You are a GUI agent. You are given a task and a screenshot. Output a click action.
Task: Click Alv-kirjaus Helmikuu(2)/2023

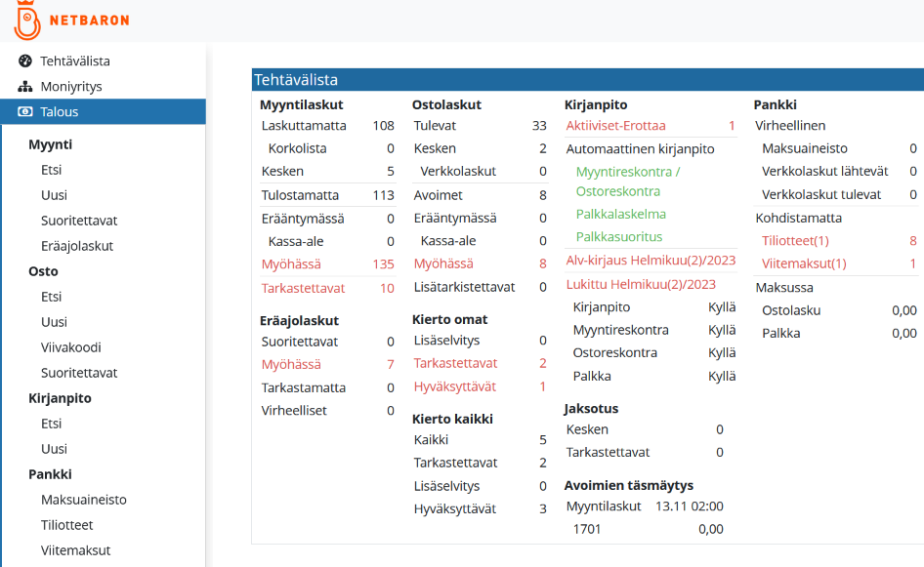(651, 261)
